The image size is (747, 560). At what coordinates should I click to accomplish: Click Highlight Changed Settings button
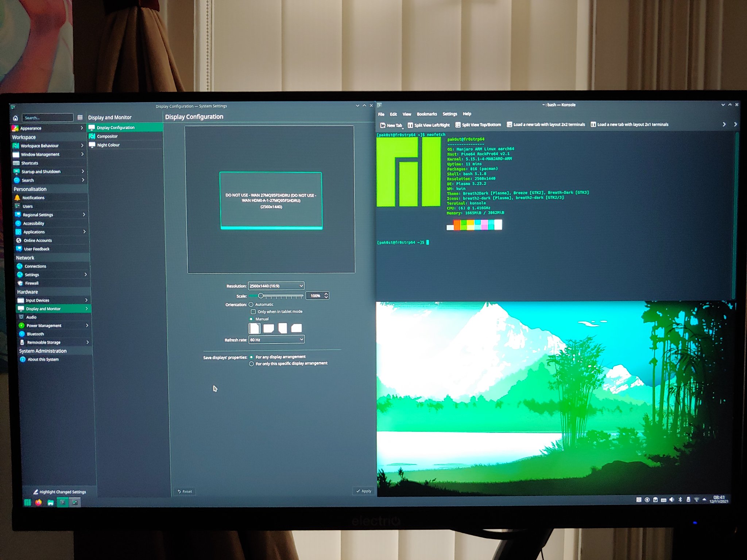59,492
